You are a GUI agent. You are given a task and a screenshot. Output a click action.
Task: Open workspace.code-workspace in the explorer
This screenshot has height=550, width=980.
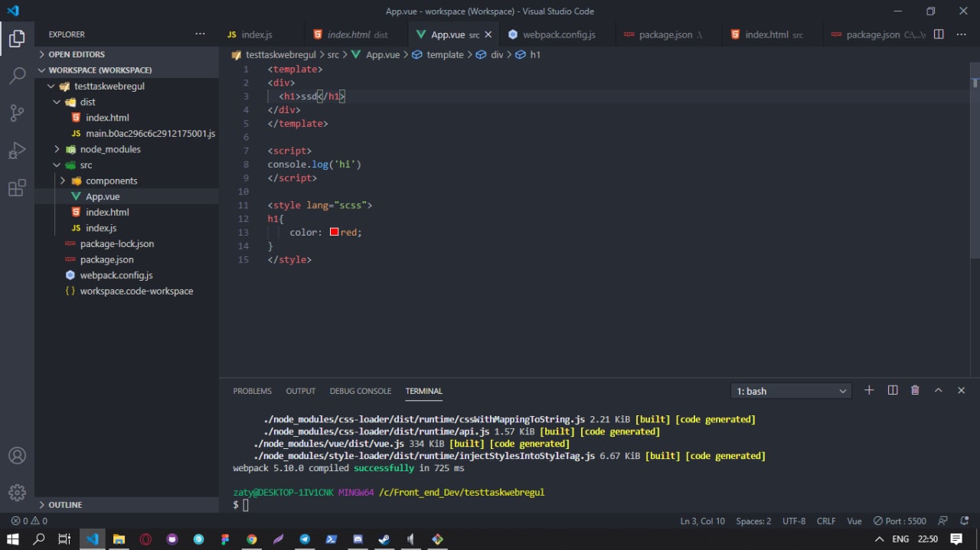click(126, 291)
